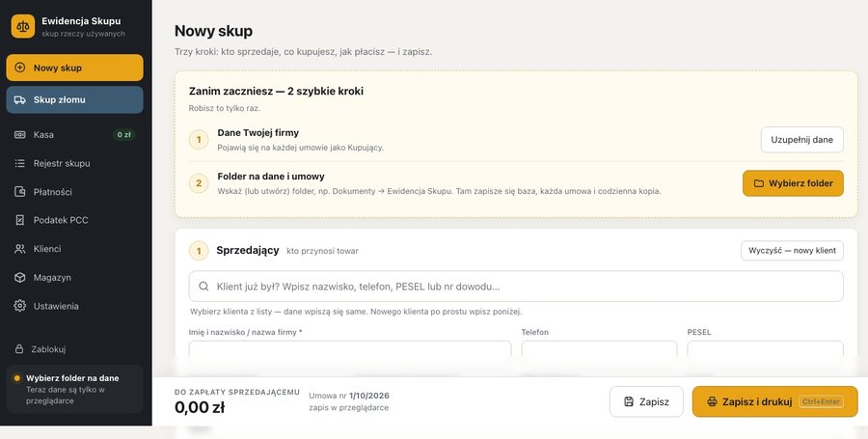Click the people icon for Klienci
This screenshot has height=439, width=868.
pos(20,249)
